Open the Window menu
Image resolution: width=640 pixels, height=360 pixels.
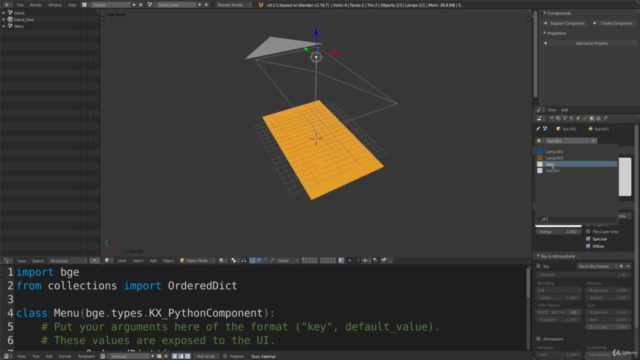click(55, 5)
